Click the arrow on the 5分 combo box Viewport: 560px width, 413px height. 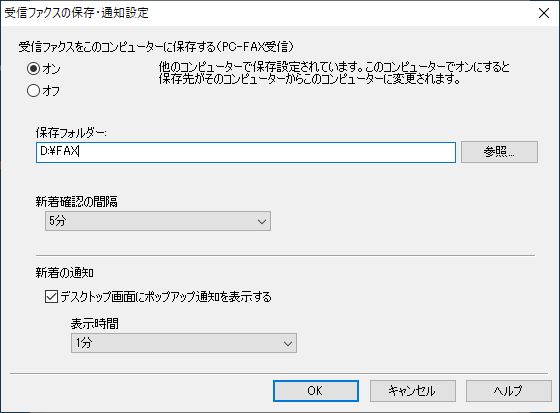tap(262, 222)
